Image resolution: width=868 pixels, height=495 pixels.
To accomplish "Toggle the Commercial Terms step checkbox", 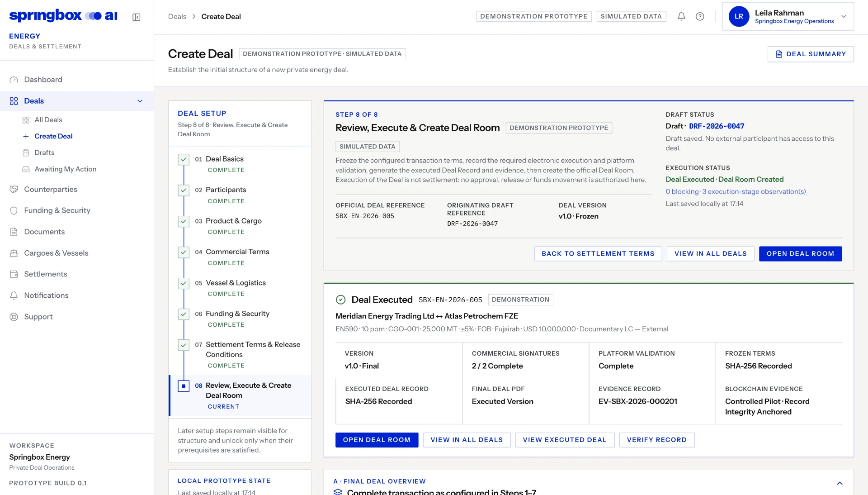I will click(x=184, y=252).
